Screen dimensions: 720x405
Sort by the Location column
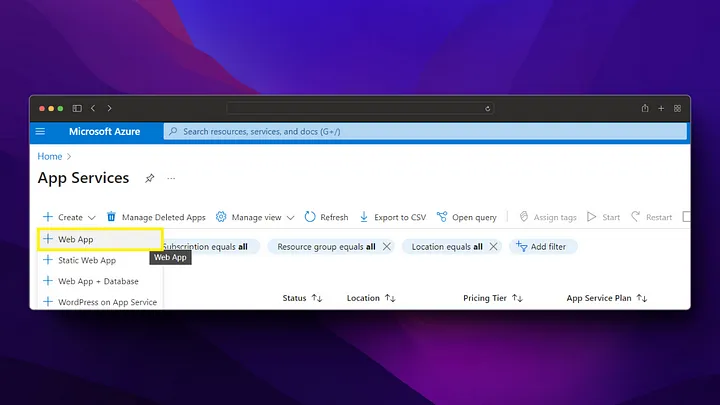pos(371,298)
